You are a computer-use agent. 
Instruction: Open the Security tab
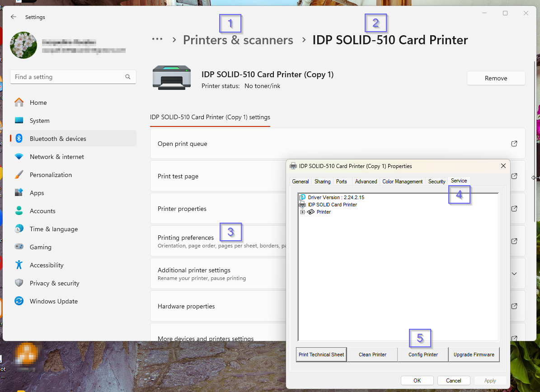[437, 182]
